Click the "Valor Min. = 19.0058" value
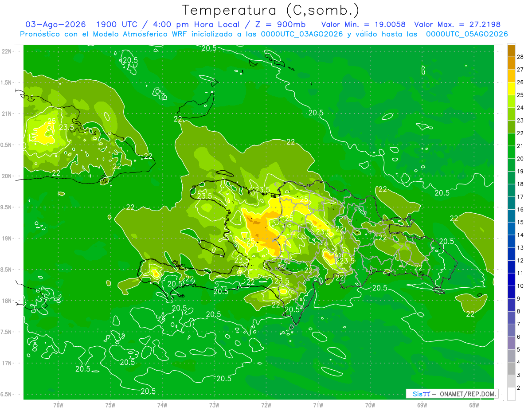Viewport: 532px width, 411px height. (x=363, y=24)
